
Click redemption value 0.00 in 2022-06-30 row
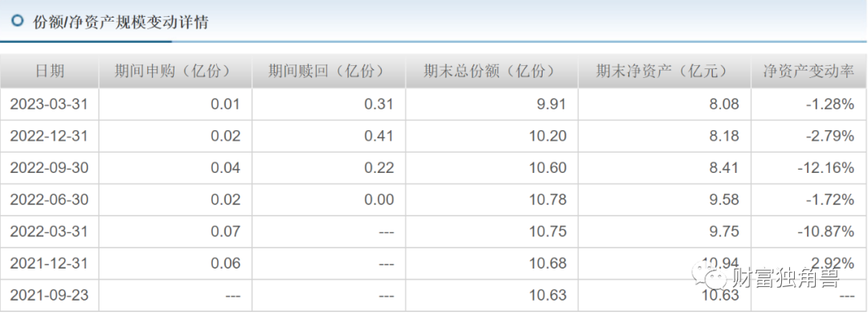tap(379, 199)
